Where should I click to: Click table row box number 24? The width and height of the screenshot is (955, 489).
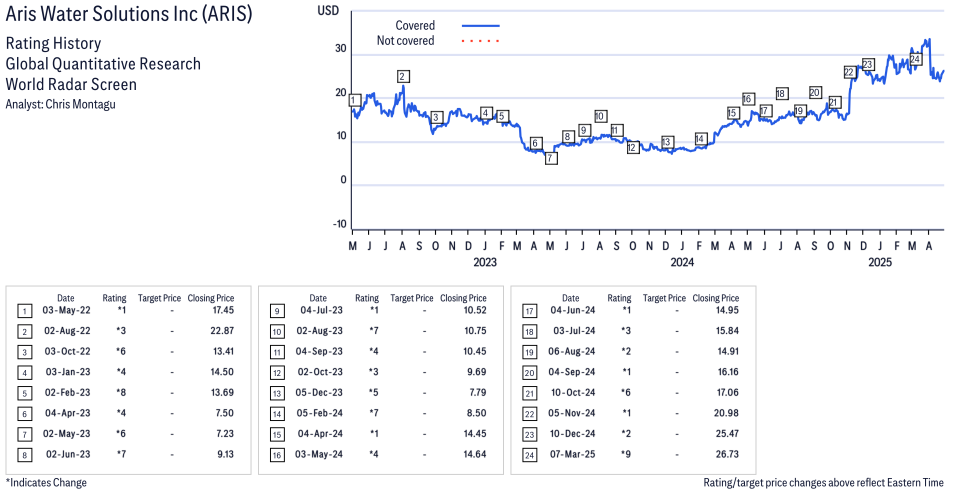coord(529,456)
